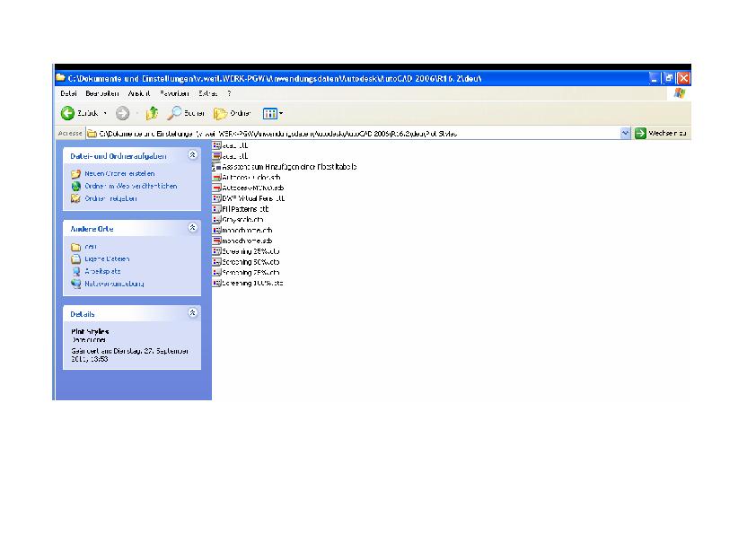Open the Zurück history dropdown arrow
This screenshot has width=756, height=534.
point(105,113)
